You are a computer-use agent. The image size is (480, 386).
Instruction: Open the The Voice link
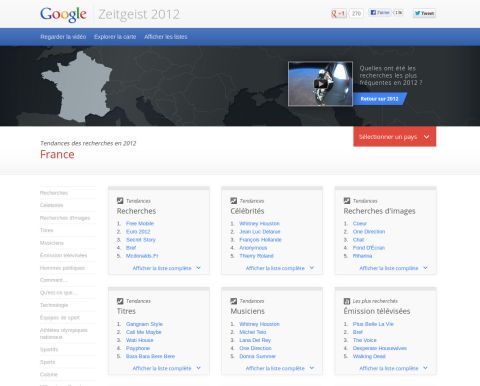(x=365, y=340)
